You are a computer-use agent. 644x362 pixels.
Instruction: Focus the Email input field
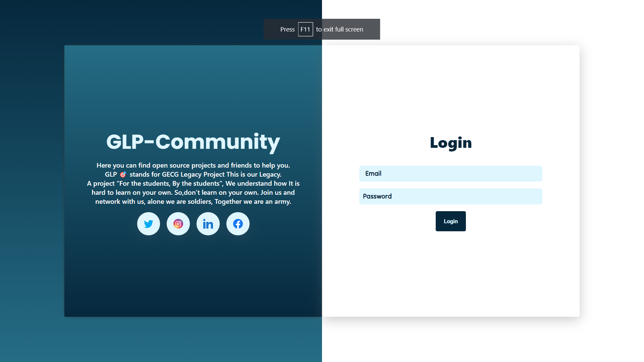[450, 174]
